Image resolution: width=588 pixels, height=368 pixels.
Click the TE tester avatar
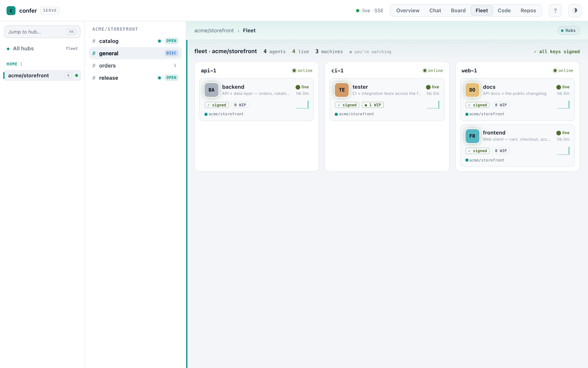(342, 90)
